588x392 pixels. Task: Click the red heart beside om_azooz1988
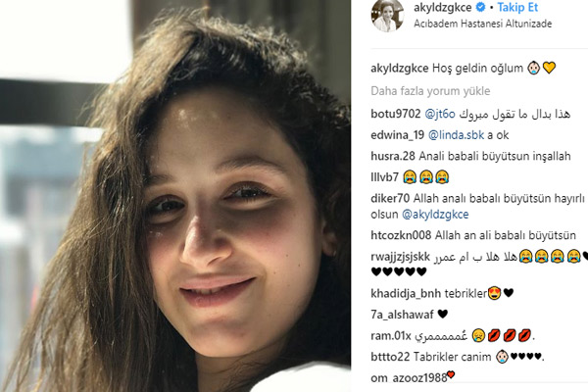[x=451, y=374]
